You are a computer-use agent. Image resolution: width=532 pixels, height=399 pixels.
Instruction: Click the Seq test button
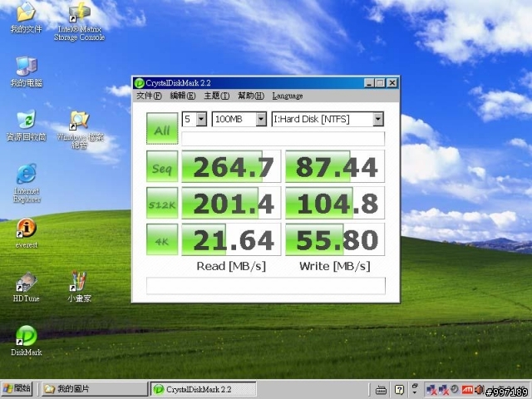tap(162, 166)
